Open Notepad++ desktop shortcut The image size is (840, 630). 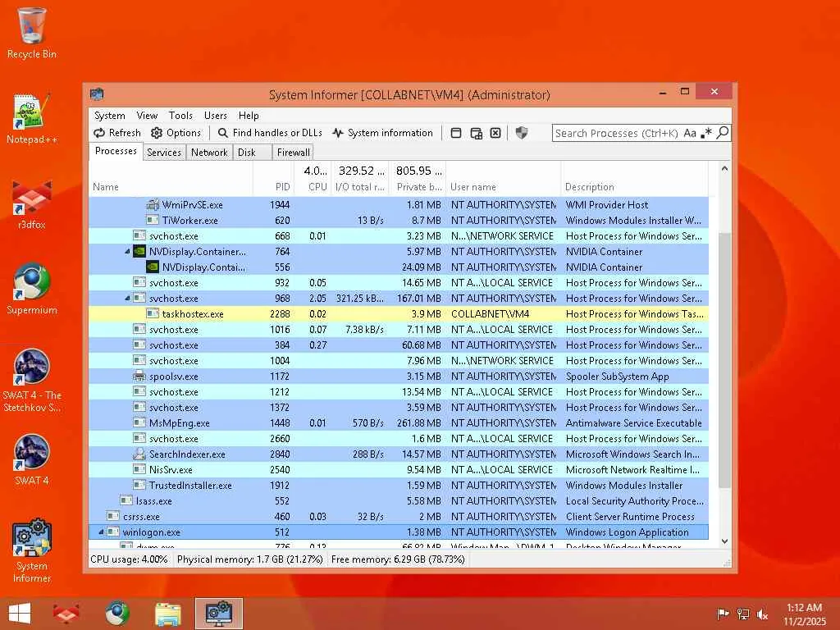pos(32,118)
